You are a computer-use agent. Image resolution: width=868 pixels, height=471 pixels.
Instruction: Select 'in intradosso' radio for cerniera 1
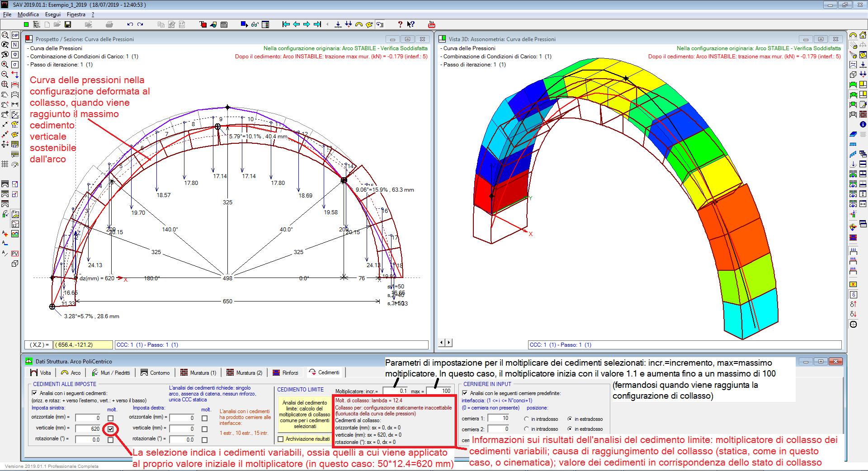(x=526, y=419)
